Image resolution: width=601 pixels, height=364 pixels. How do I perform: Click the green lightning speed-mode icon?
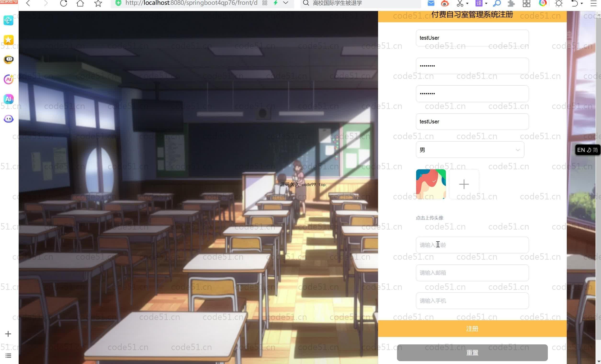(x=275, y=3)
